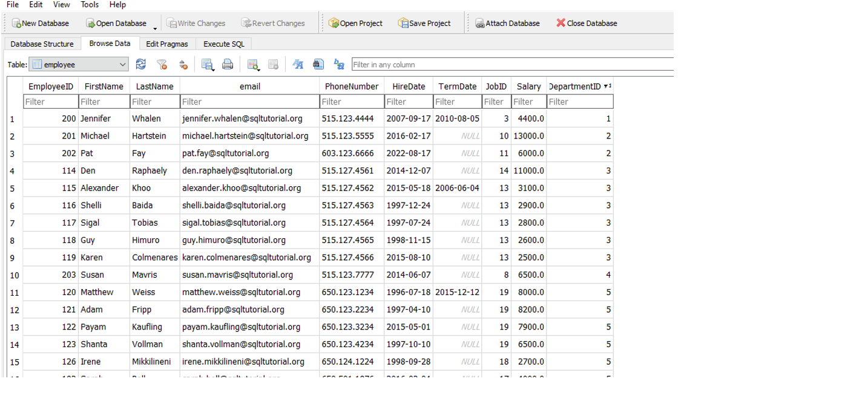Expand the Open Database dropdown arrow
This screenshot has height=410, width=868.
click(x=156, y=27)
